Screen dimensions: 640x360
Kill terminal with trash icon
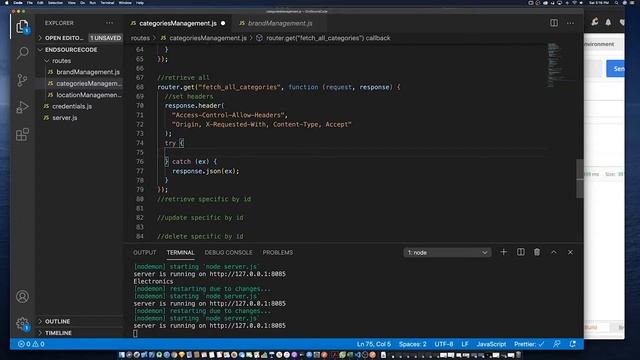coord(537,252)
